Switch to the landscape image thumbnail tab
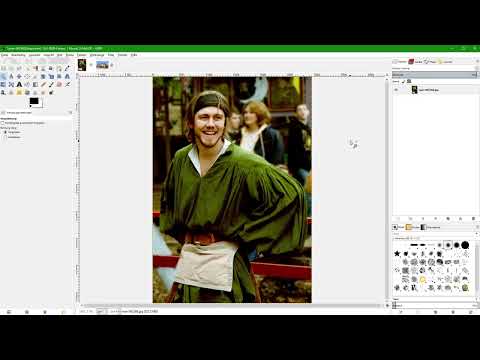Image resolution: width=480 pixels, height=360 pixels. [102, 65]
